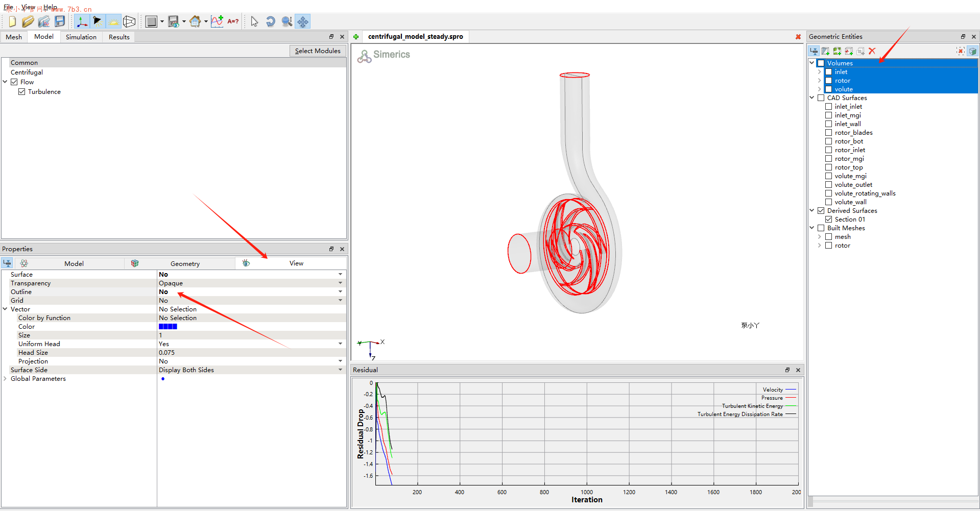
Task: Collapse the Volumes tree node
Action: 812,63
